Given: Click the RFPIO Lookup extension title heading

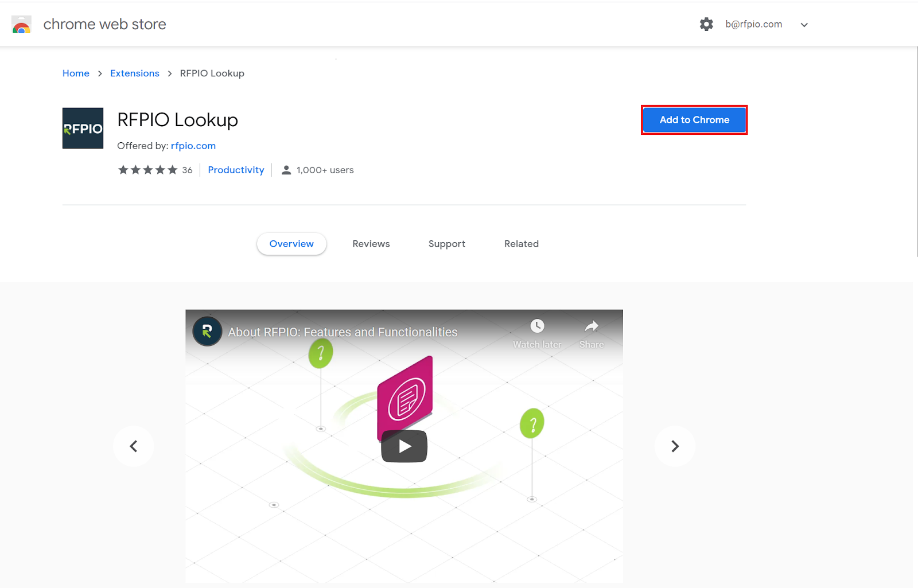Looking at the screenshot, I should pyautogui.click(x=178, y=120).
